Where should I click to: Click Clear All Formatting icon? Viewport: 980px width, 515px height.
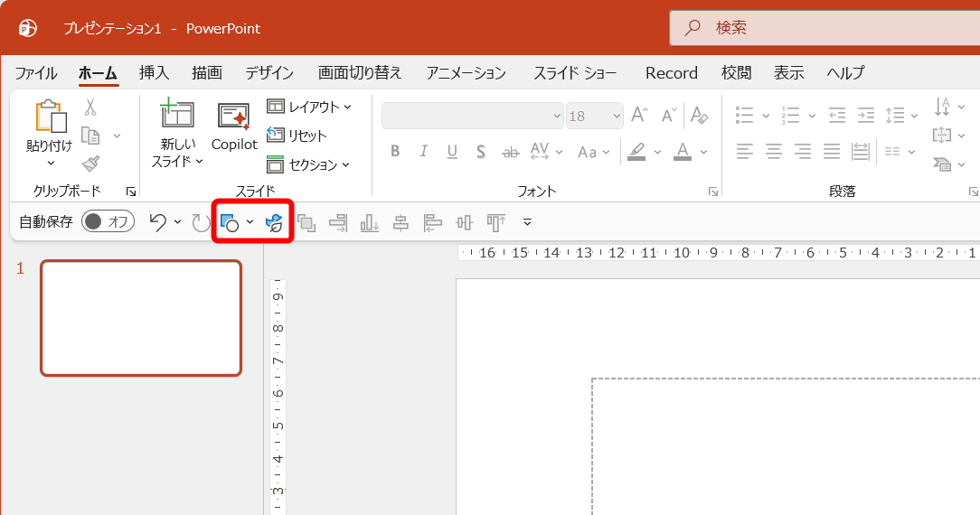coord(700,115)
